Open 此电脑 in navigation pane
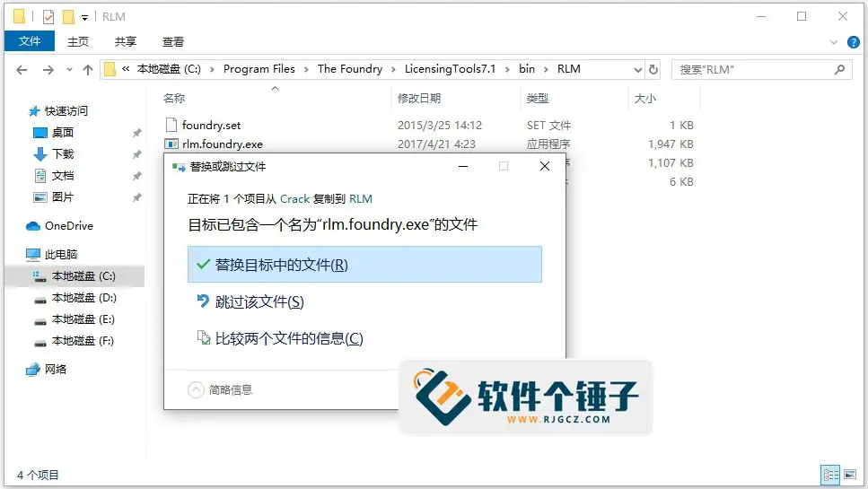Screen dimensions: 868x489 pos(61,255)
